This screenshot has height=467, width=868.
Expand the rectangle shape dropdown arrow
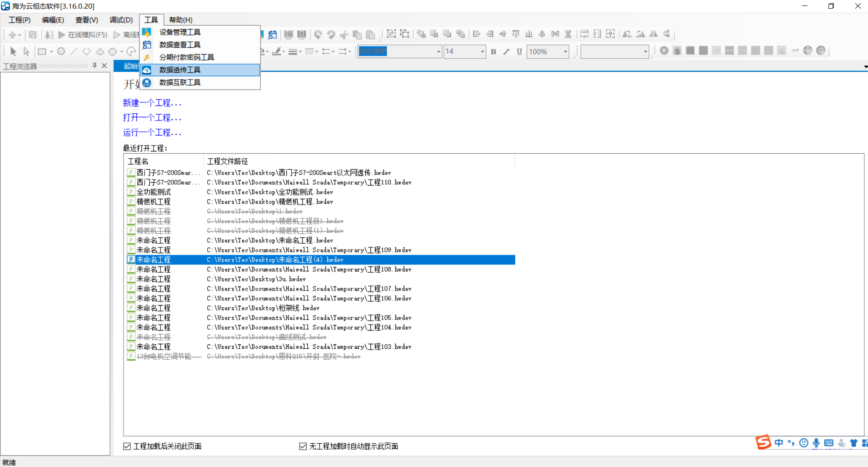coord(51,52)
